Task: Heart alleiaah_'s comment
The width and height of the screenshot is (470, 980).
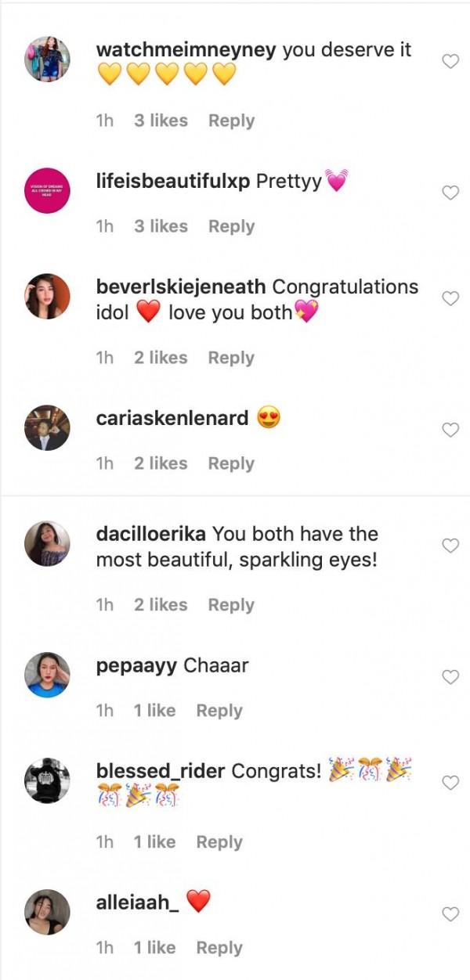Action: click(x=450, y=914)
